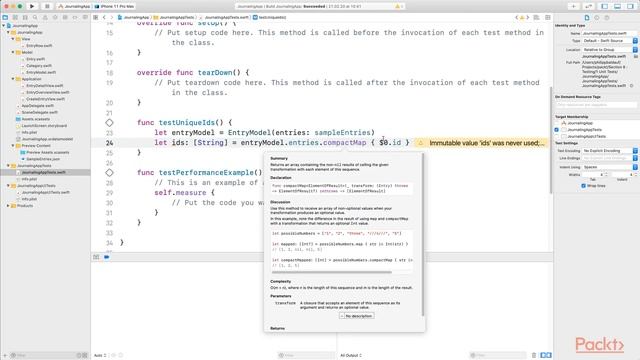This screenshot has height=360, width=640.
Task: Click the popup's horizontal code scrollbar
Action: coord(331,272)
